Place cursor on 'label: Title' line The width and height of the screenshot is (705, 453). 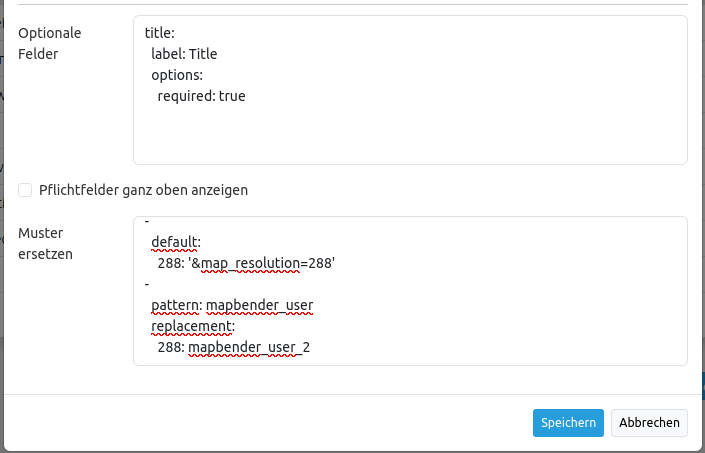(184, 54)
